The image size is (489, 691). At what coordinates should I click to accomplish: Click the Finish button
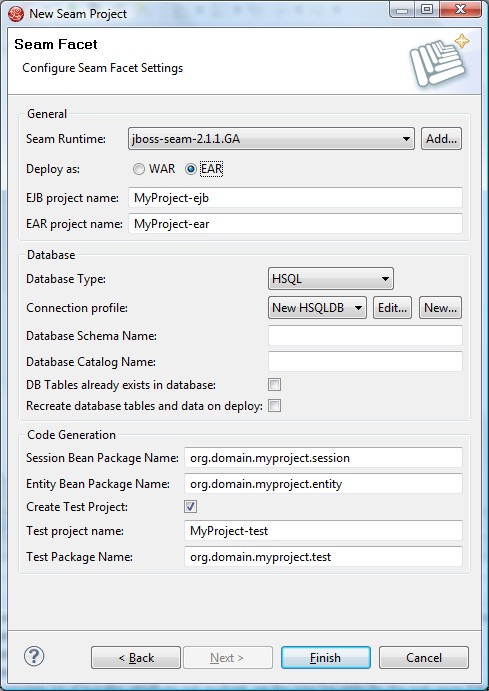point(326,658)
